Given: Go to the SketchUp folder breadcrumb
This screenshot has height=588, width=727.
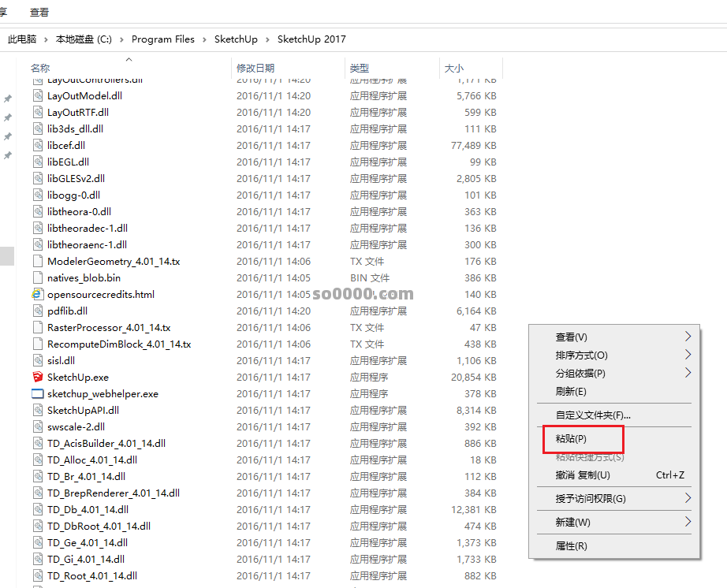Looking at the screenshot, I should (x=236, y=39).
